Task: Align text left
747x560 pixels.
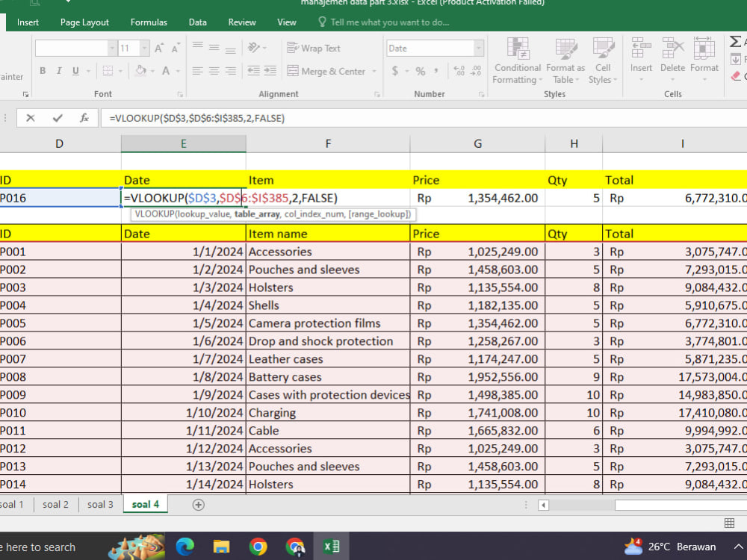Action: [x=198, y=71]
